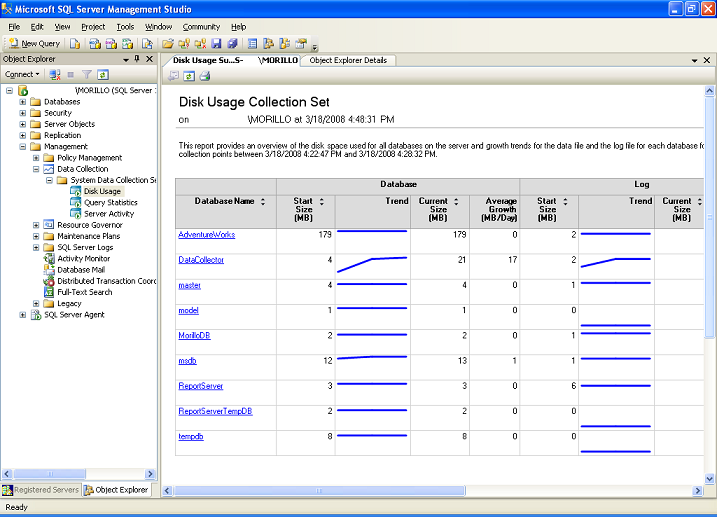The image size is (717, 517).
Task: Click the report Print icon
Action: (205, 76)
